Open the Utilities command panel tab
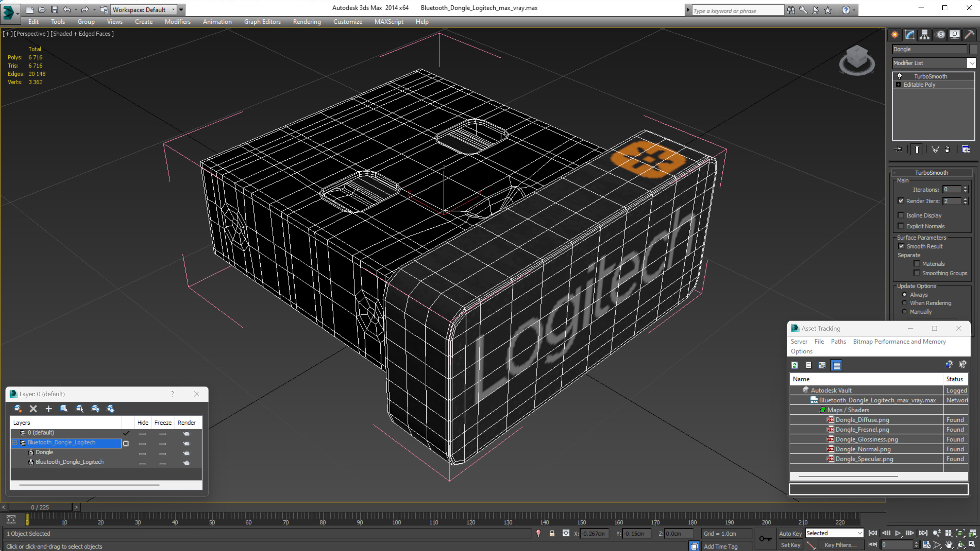 (x=969, y=35)
